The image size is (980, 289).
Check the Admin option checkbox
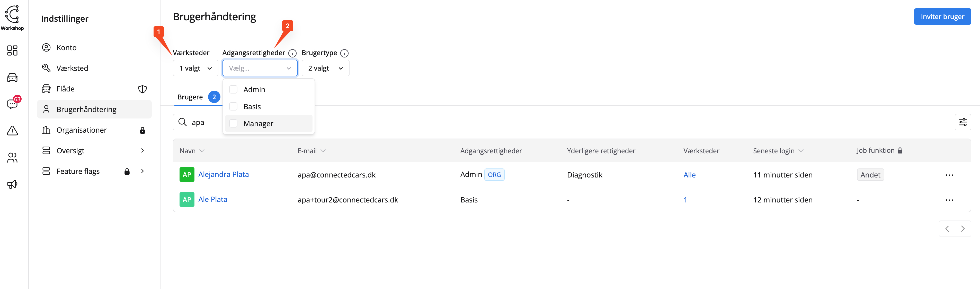point(234,89)
